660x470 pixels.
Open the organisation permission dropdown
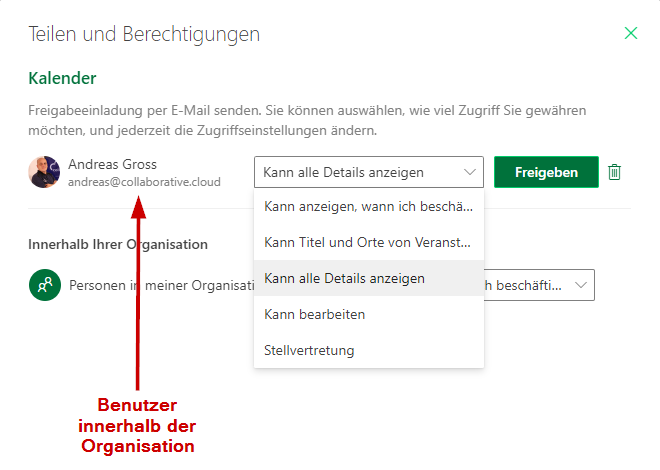(x=539, y=285)
